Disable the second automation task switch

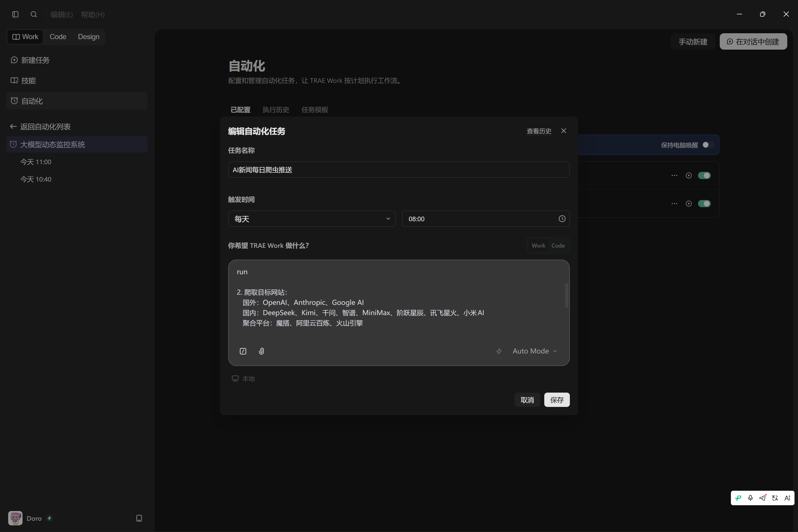click(704, 204)
